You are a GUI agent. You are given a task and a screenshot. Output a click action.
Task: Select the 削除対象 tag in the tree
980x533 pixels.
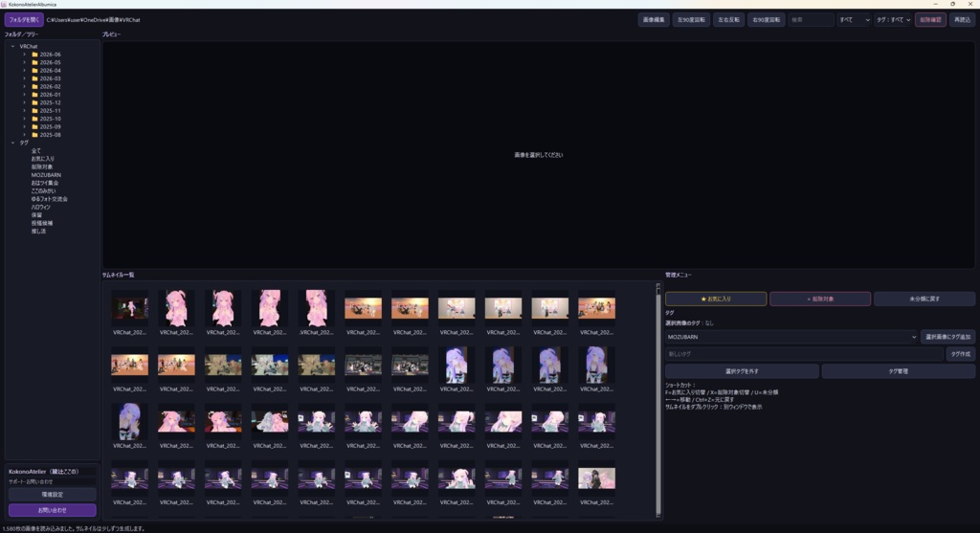click(42, 167)
